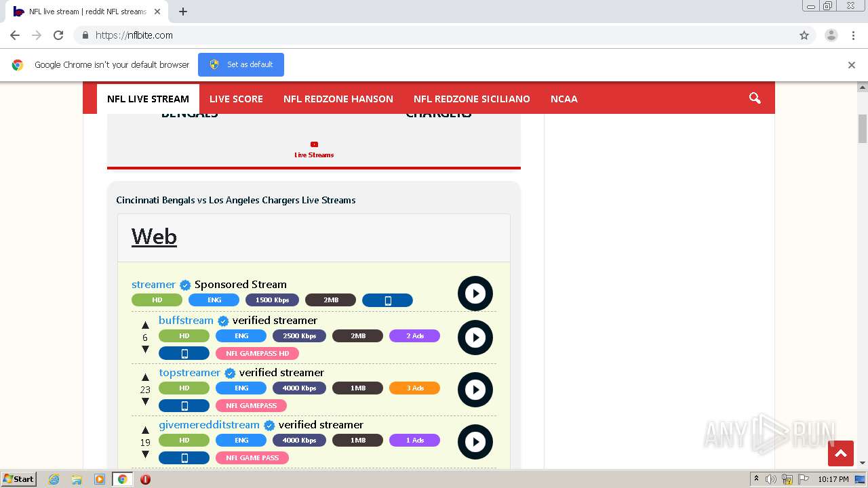The width and height of the screenshot is (868, 488).
Task: Upvote the givemeredditstream stream
Action: pyautogui.click(x=145, y=430)
